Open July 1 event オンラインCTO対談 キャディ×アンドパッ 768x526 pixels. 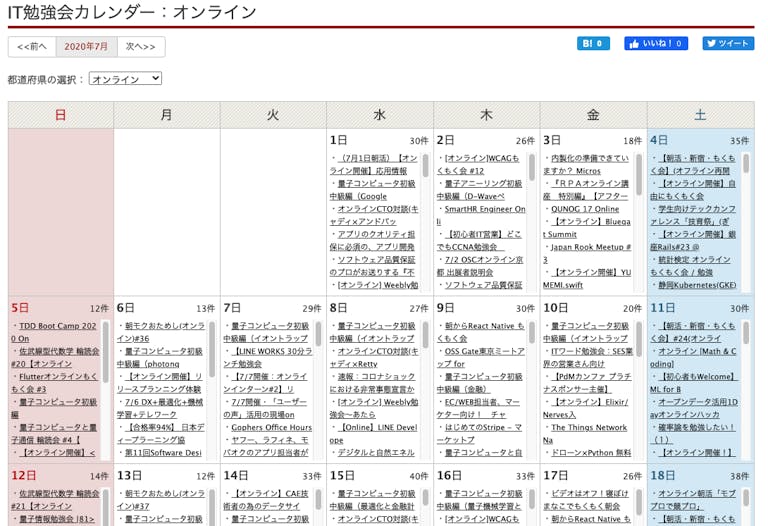(374, 215)
